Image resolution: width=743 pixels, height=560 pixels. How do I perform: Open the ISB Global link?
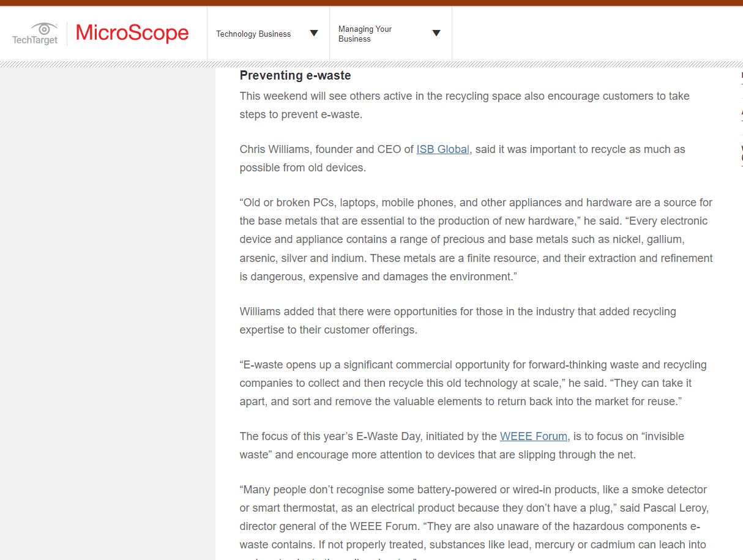442,149
